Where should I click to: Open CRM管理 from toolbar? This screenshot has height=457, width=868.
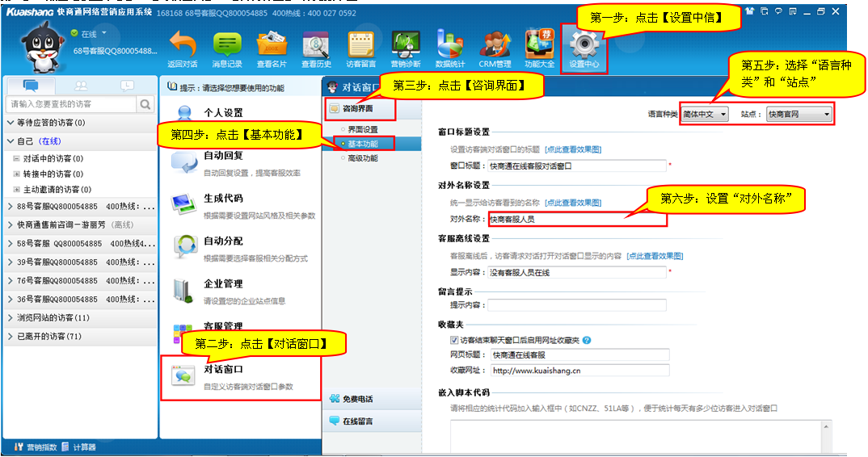[495, 45]
